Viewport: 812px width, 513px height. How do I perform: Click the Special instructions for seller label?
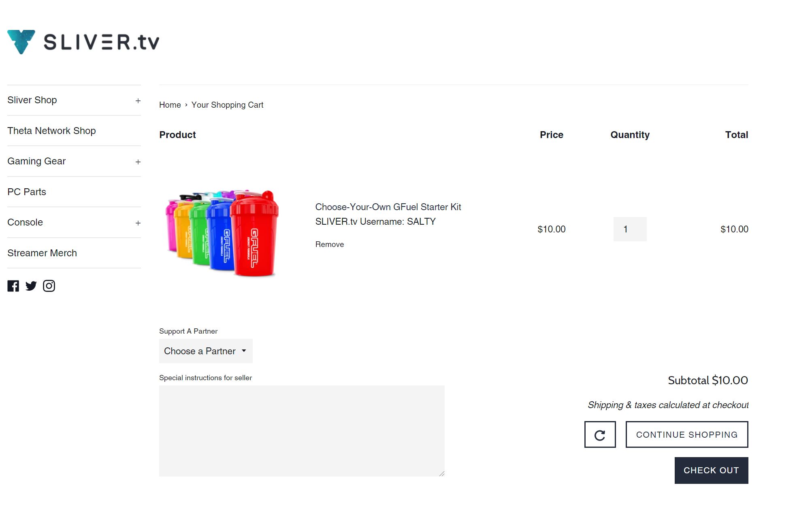click(x=205, y=378)
